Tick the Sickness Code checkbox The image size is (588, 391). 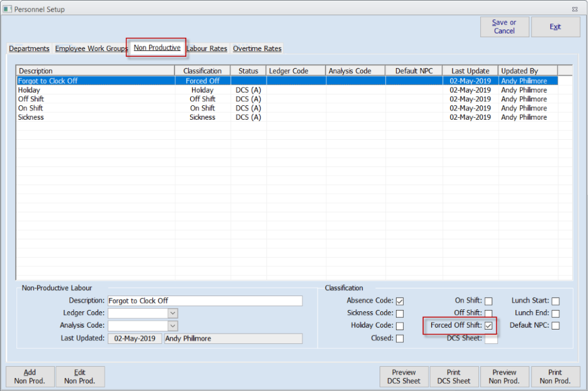point(400,314)
